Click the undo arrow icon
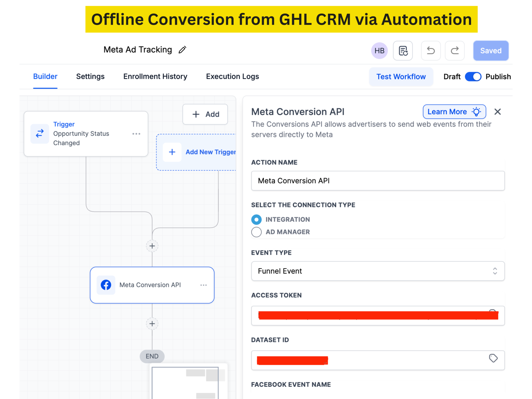Image resolution: width=532 pixels, height=399 pixels. (431, 51)
